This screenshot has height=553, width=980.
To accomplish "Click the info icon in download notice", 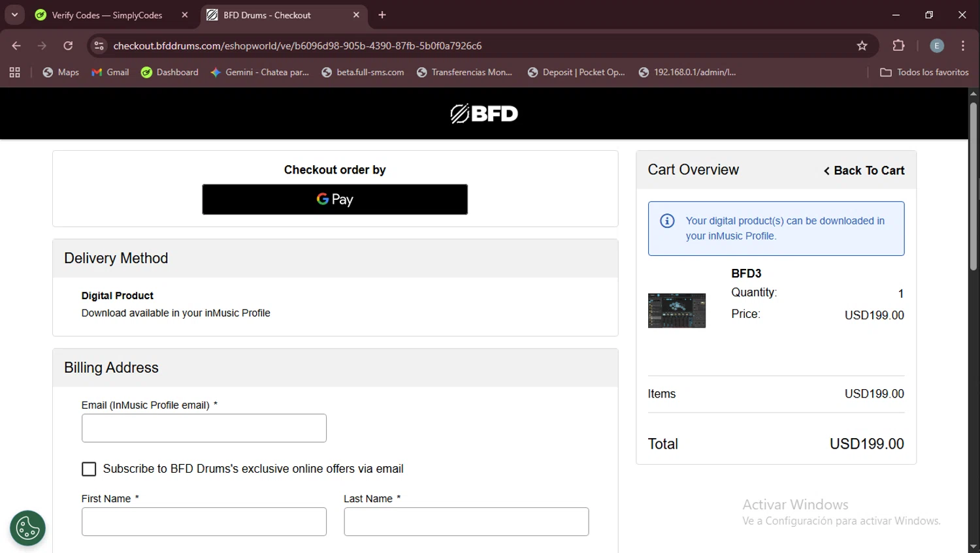I will click(667, 221).
